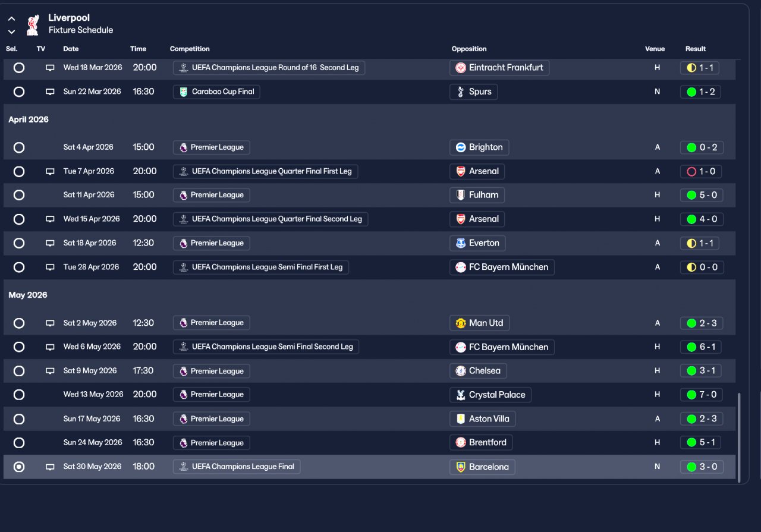Screen dimensions: 761x532
Task: Click the TV icon on the Everton fixture
Action: coord(51,243)
